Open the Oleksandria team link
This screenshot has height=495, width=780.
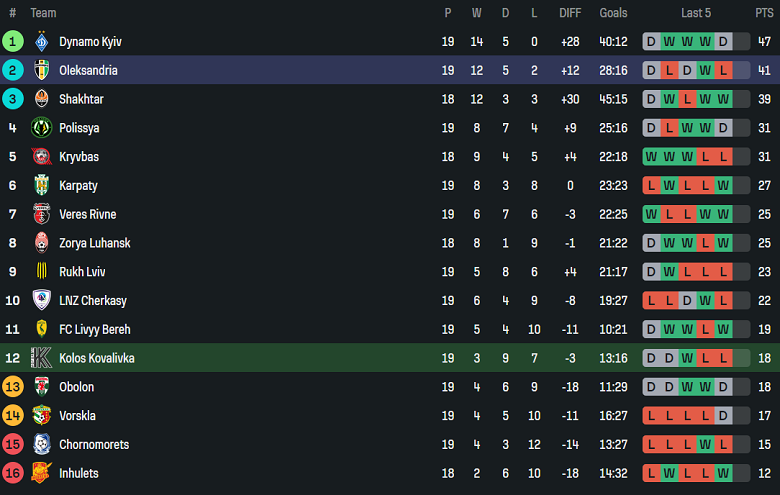88,71
